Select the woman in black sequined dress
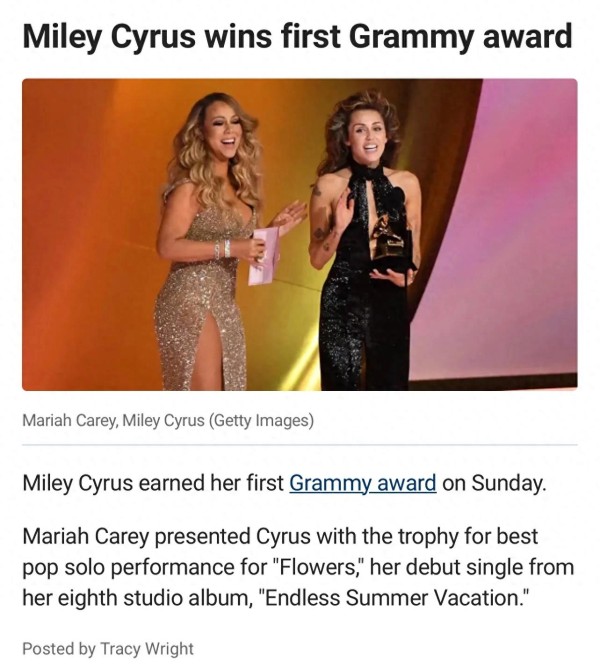The image size is (600, 668). click(x=364, y=241)
